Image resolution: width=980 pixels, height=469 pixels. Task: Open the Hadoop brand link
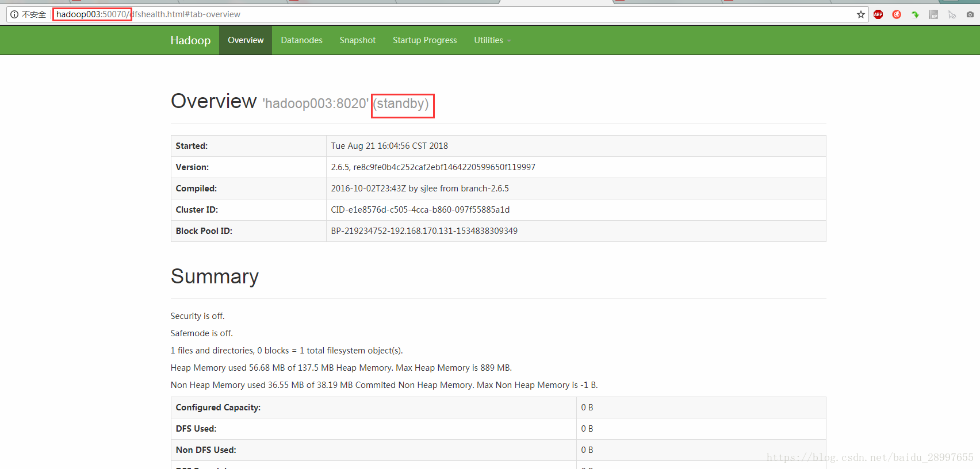coord(190,40)
